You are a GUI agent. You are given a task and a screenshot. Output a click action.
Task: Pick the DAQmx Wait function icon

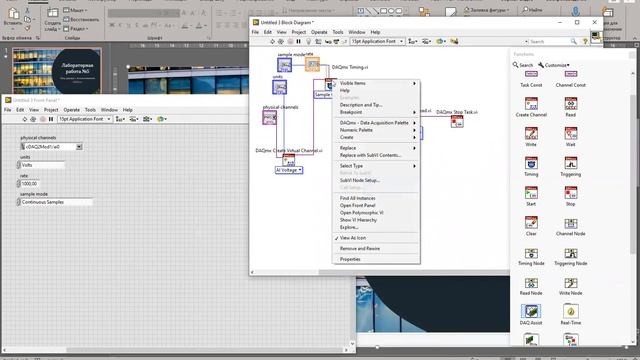(571, 133)
